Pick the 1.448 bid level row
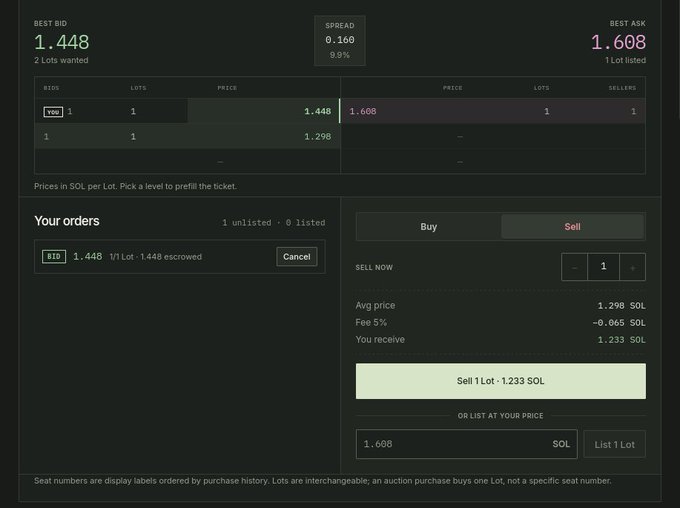Image resolution: width=680 pixels, height=508 pixels. tap(187, 111)
